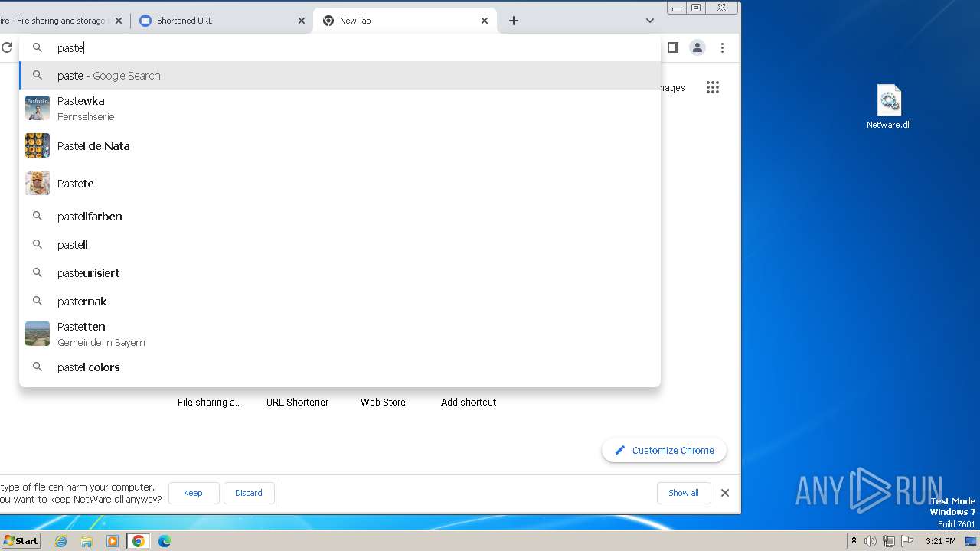Open Chrome's three-dot menu
Screen dimensions: 980x551
tap(722, 47)
